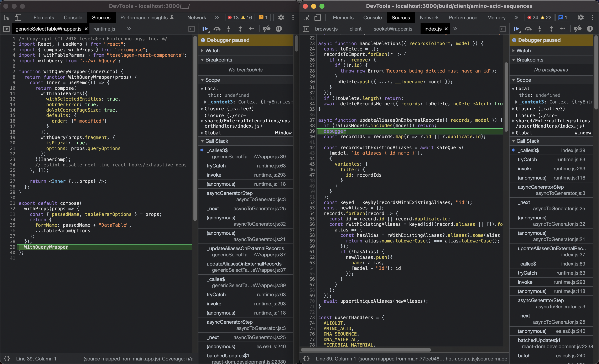
Task: Click Resume script execution in left DevTools window
Action: pos(205,29)
